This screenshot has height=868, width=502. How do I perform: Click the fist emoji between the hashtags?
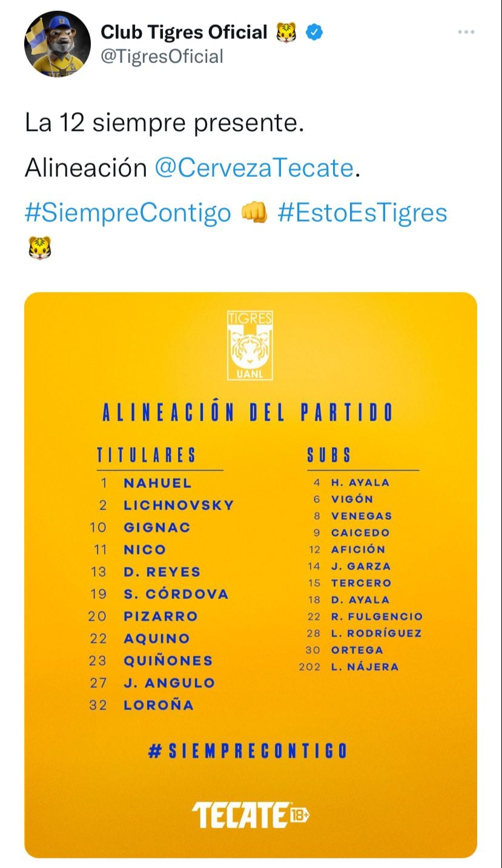pos(254,213)
